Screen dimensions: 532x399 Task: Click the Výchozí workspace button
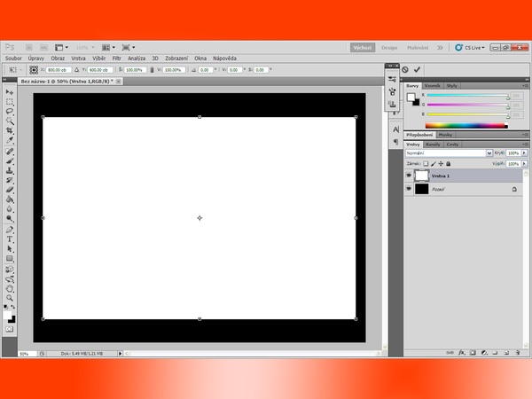click(361, 47)
